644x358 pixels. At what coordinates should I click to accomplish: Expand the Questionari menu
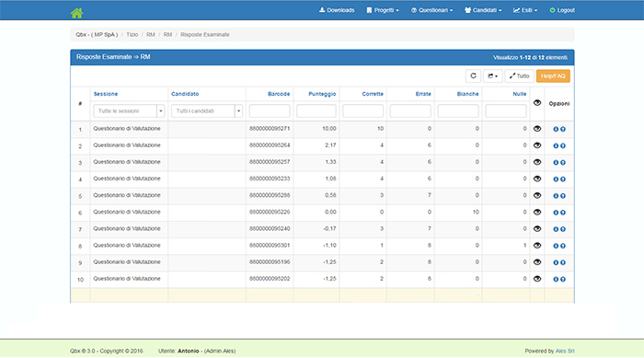(432, 10)
